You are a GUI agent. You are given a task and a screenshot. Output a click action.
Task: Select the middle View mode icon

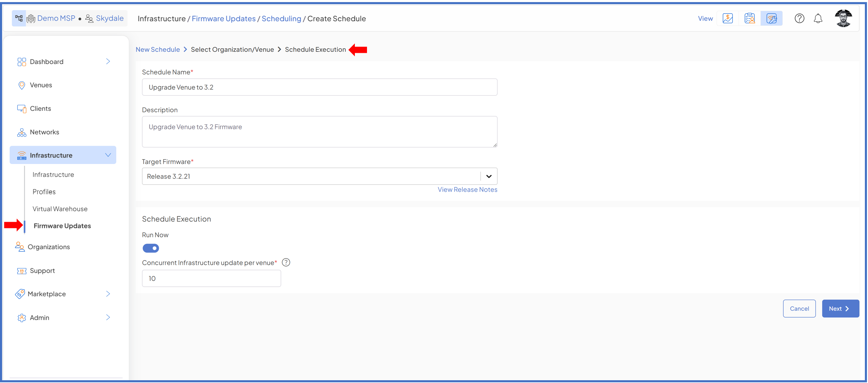pos(750,18)
